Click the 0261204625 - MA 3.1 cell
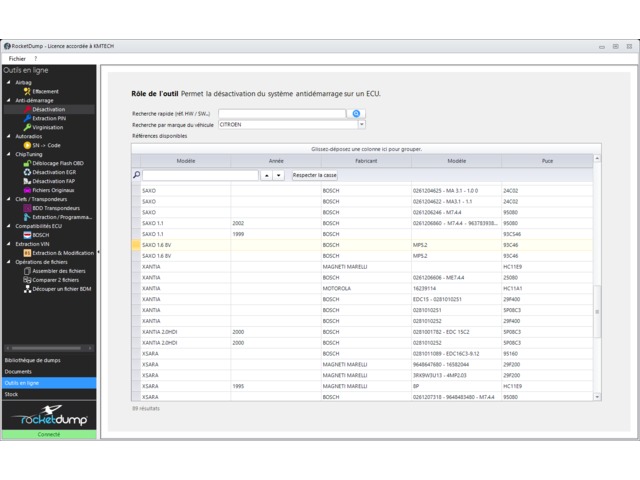 pyautogui.click(x=456, y=191)
